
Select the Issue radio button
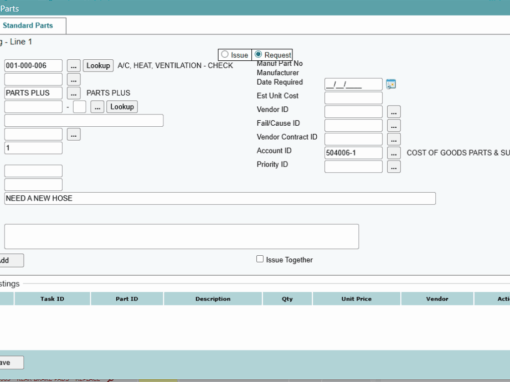tap(225, 54)
